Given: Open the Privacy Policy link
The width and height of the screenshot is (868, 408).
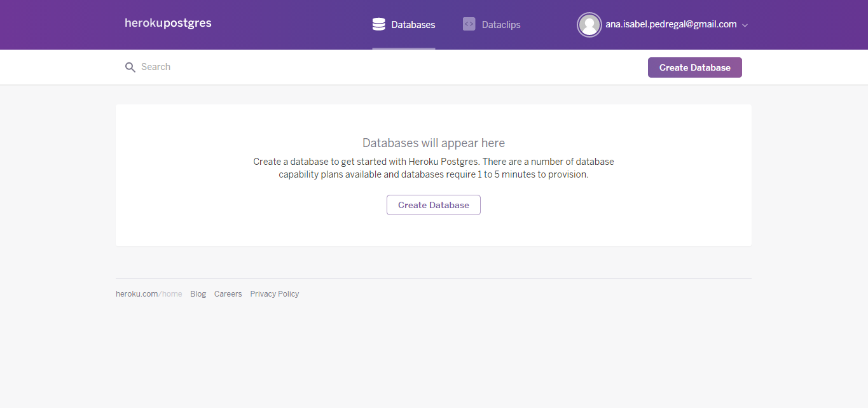Looking at the screenshot, I should click(x=275, y=294).
